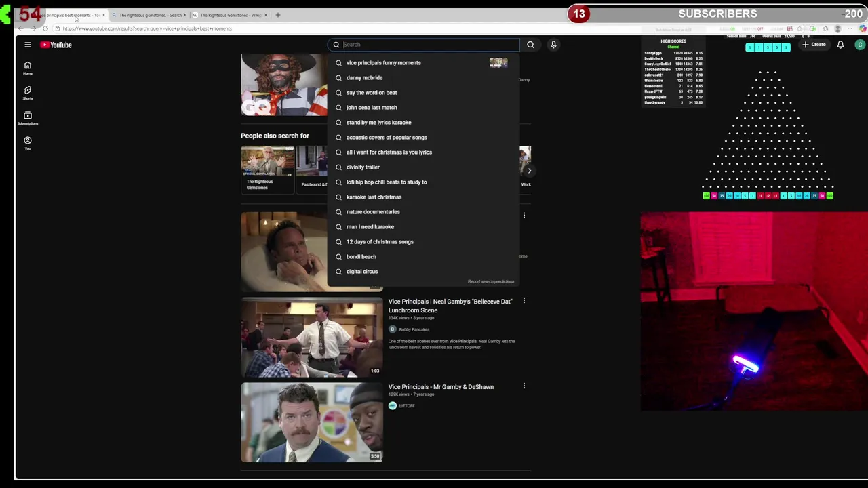Open the YouTube hamburger guide menu
The height and width of the screenshot is (488, 868).
28,45
